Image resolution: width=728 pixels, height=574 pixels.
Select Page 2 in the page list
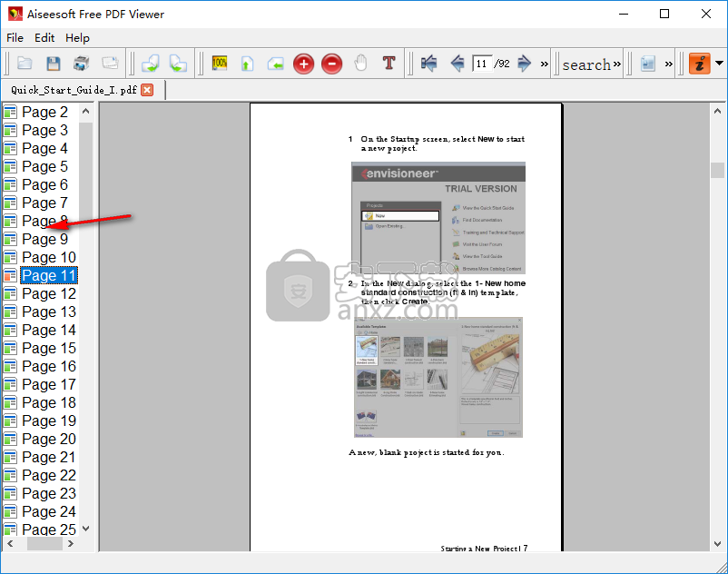45,112
